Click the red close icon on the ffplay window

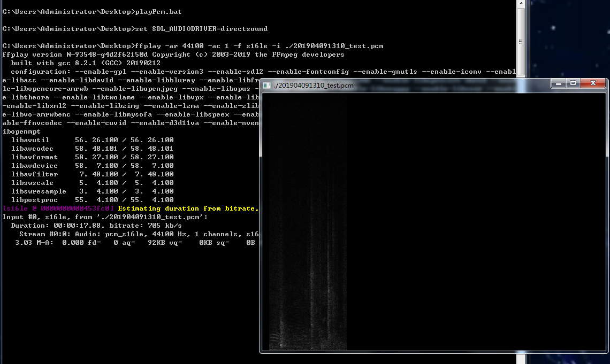coord(592,83)
